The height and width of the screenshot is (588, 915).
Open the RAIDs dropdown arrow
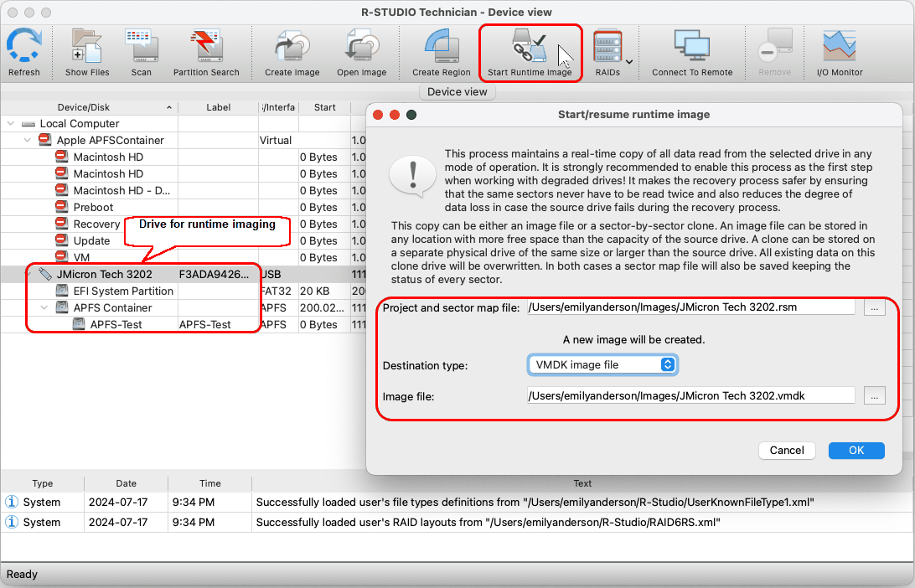[x=629, y=61]
